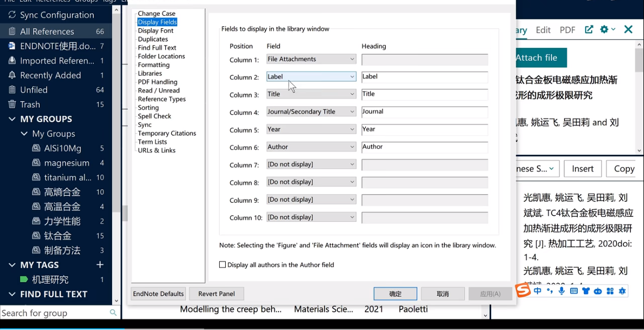Select the All References group
The width and height of the screenshot is (644, 330).
click(x=56, y=31)
